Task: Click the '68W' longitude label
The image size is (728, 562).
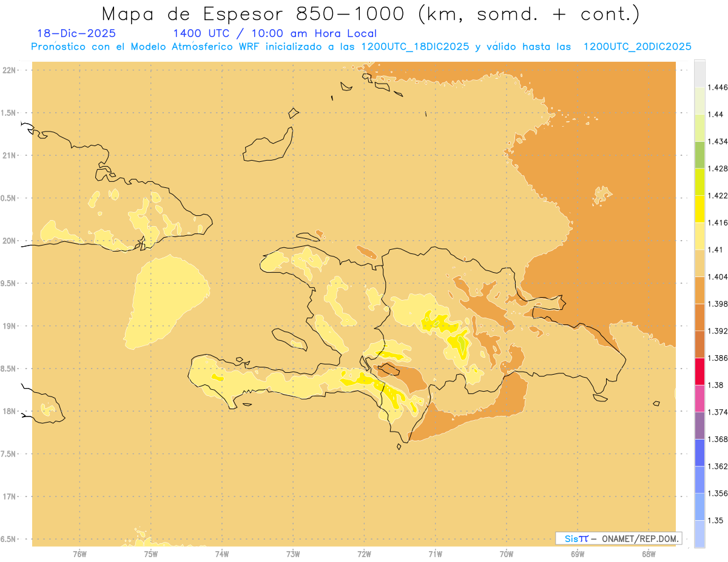Action: point(649,554)
